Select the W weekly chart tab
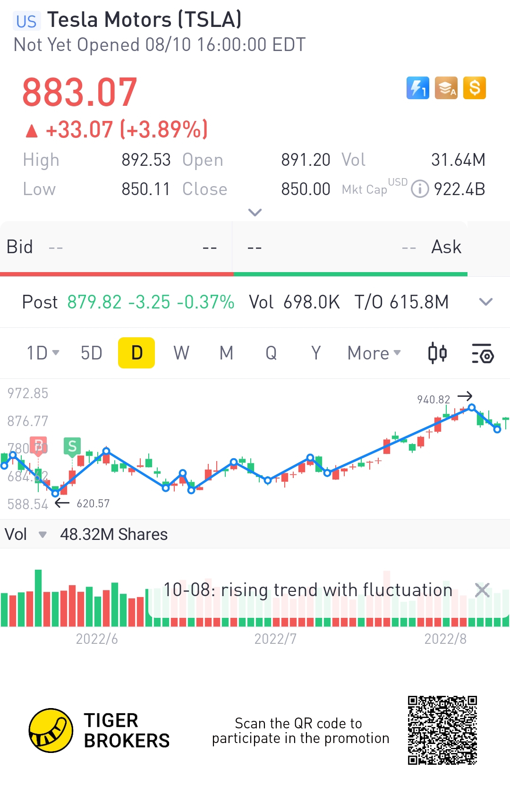Image resolution: width=510 pixels, height=812 pixels. click(x=181, y=353)
